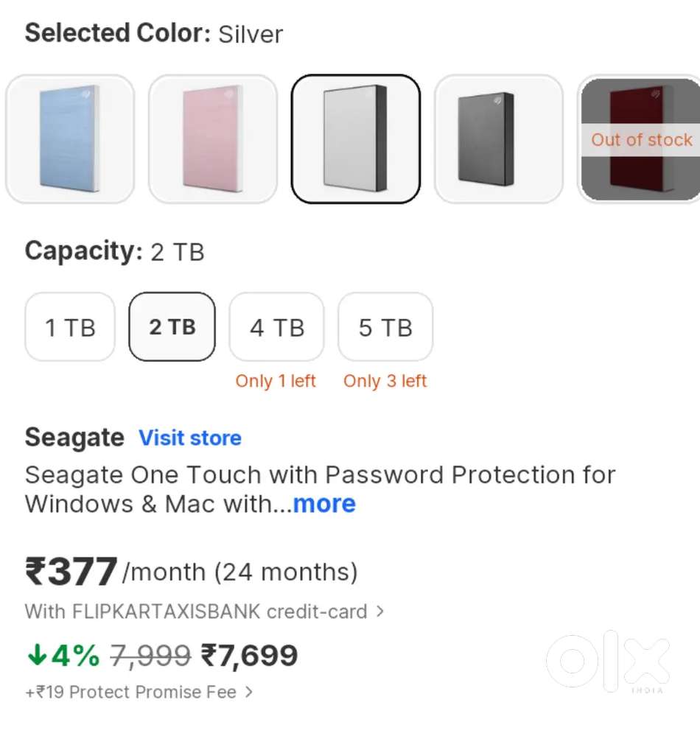The image size is (700, 736).
Task: Select 2 TB capacity option
Action: (172, 327)
